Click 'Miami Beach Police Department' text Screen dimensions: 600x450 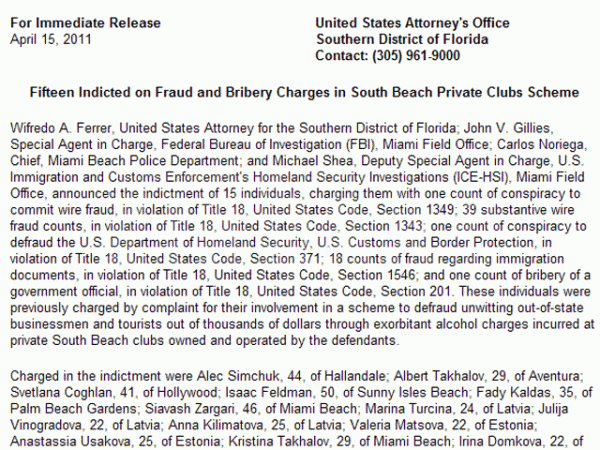pyautogui.click(x=143, y=161)
